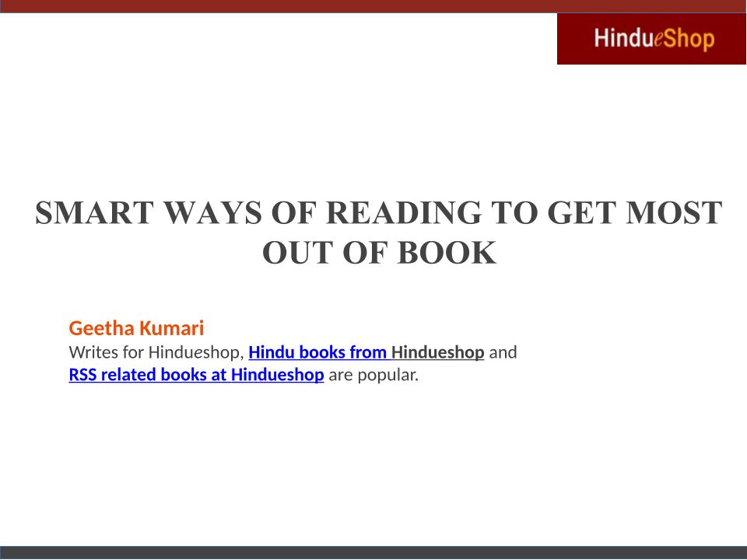This screenshot has height=560, width=747.
Task: Click the 'are popular.' text
Action: coord(373,375)
